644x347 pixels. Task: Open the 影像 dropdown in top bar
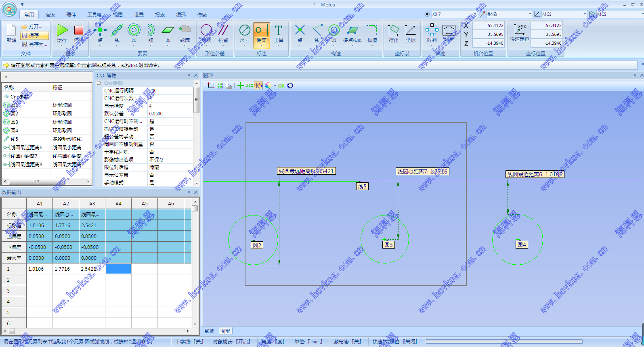click(x=530, y=14)
